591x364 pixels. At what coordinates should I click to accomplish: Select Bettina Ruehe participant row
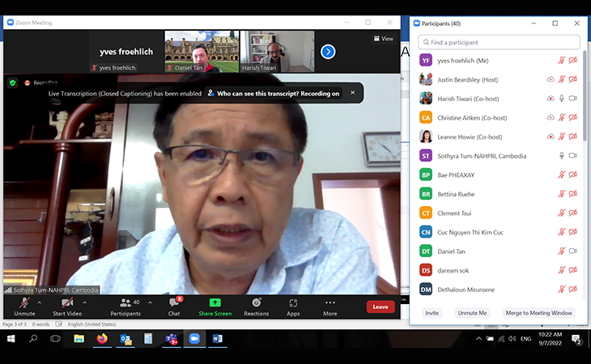tap(499, 194)
